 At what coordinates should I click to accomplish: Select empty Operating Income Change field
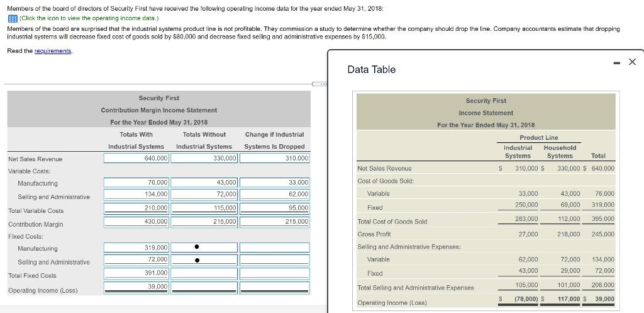click(275, 287)
